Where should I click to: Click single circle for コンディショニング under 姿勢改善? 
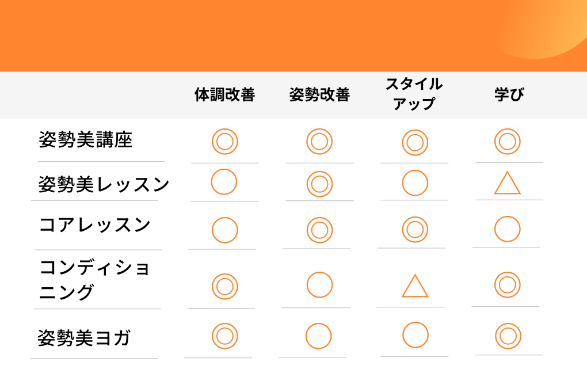(x=319, y=285)
